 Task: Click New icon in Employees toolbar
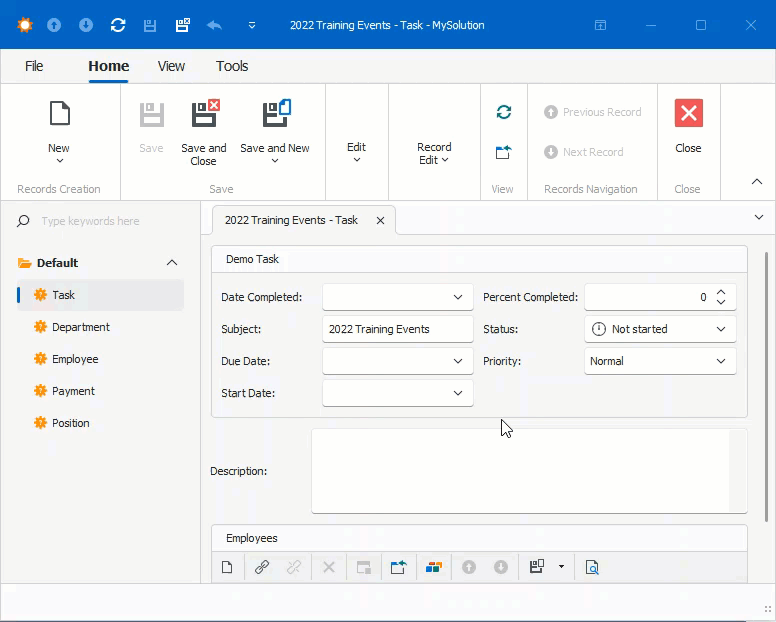(227, 567)
